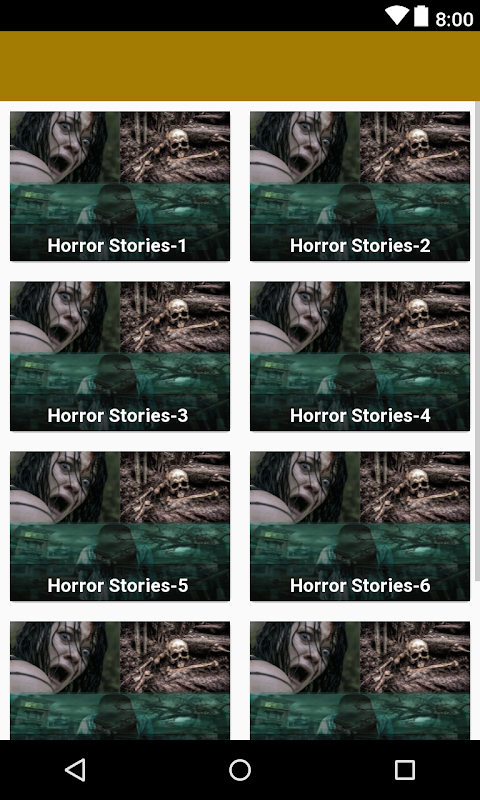The width and height of the screenshot is (480, 800).
Task: Select the Horror Stories-3 tile
Action: point(120,356)
